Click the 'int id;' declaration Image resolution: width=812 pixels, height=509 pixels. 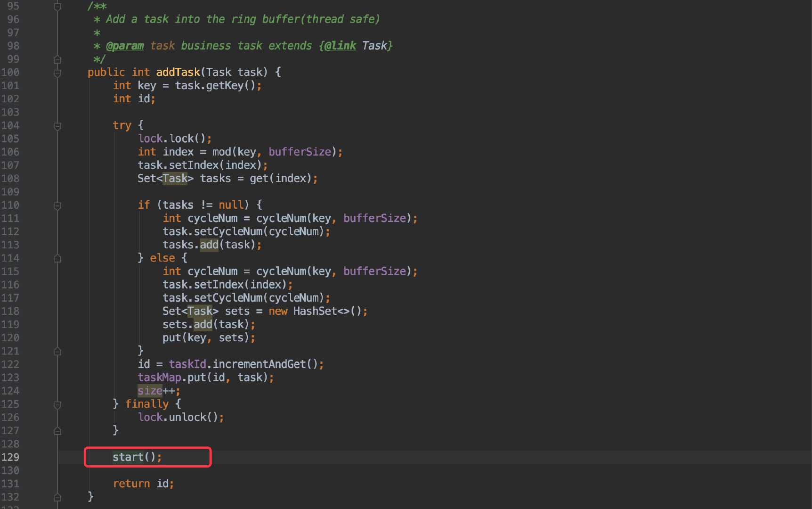pos(134,99)
